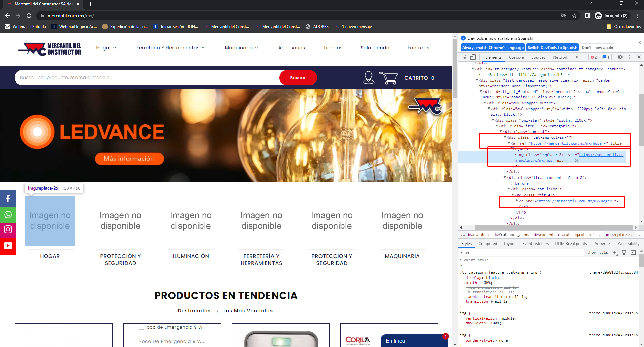Open the DevTools three-dot customize menu

click(x=630, y=57)
